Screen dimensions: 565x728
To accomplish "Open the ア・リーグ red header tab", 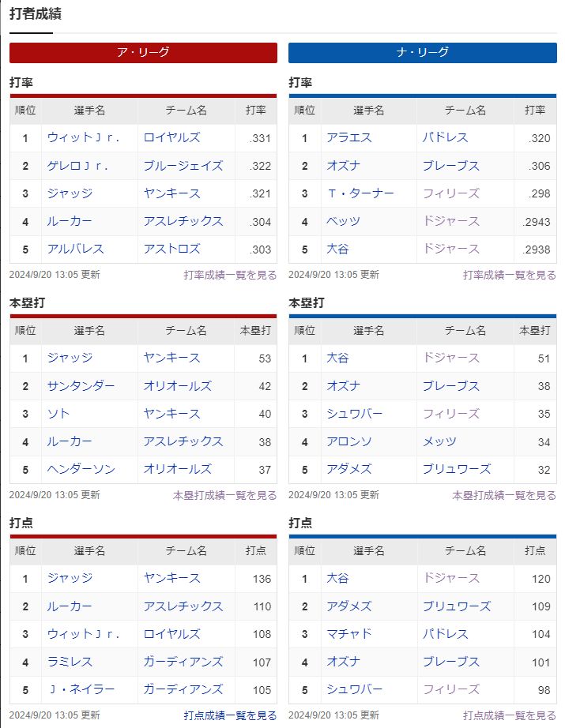I will point(143,52).
